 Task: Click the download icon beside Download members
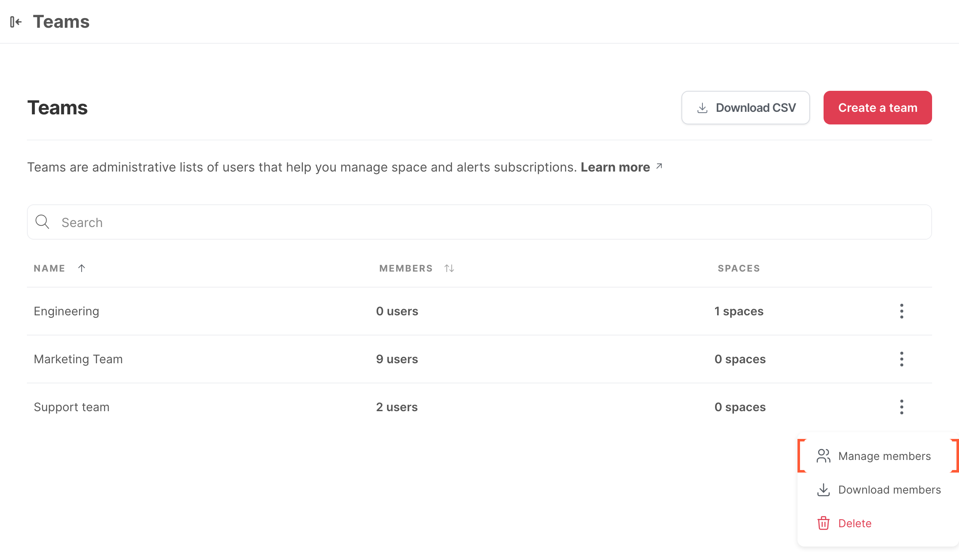click(x=824, y=490)
